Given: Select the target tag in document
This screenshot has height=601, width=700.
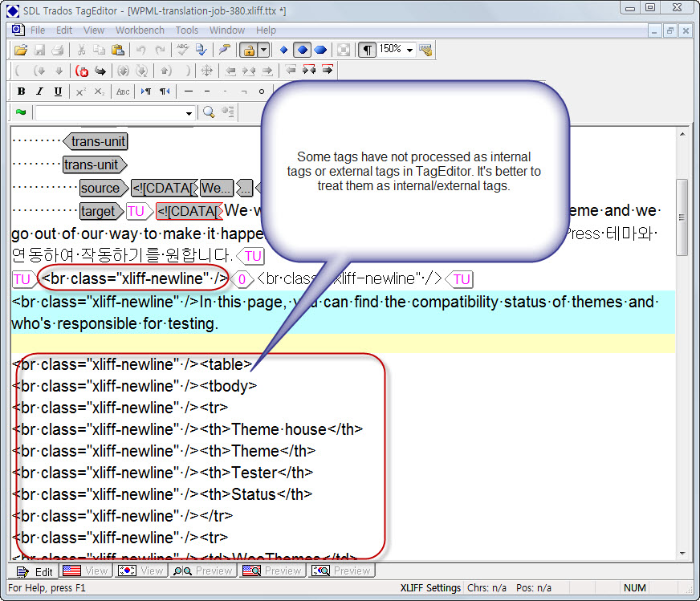Looking at the screenshot, I should pyautogui.click(x=101, y=211).
